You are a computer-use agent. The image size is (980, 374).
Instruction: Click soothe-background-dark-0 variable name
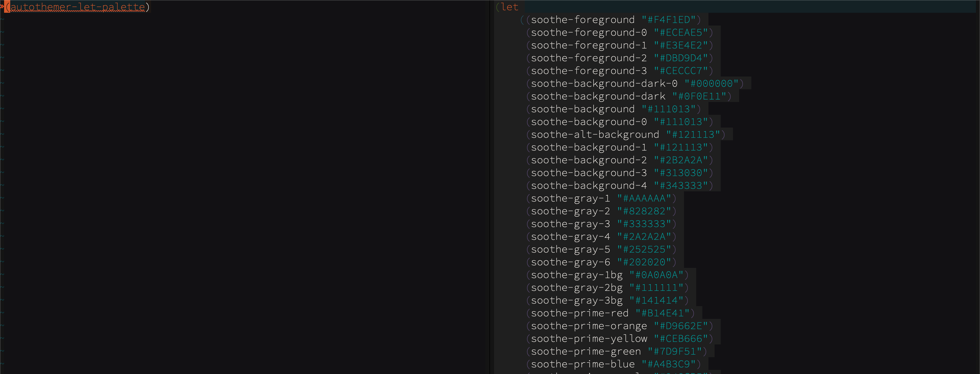(x=604, y=84)
